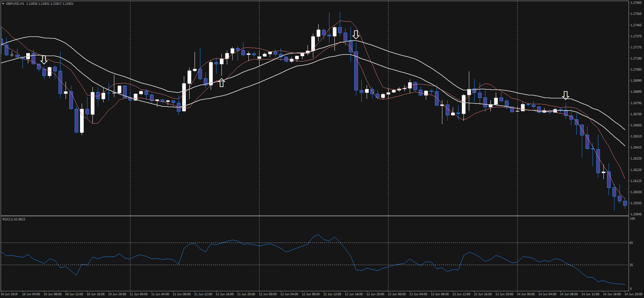Click the 1.26990 price scale label
The width and height of the screenshot is (644, 298).
tap(636, 81)
